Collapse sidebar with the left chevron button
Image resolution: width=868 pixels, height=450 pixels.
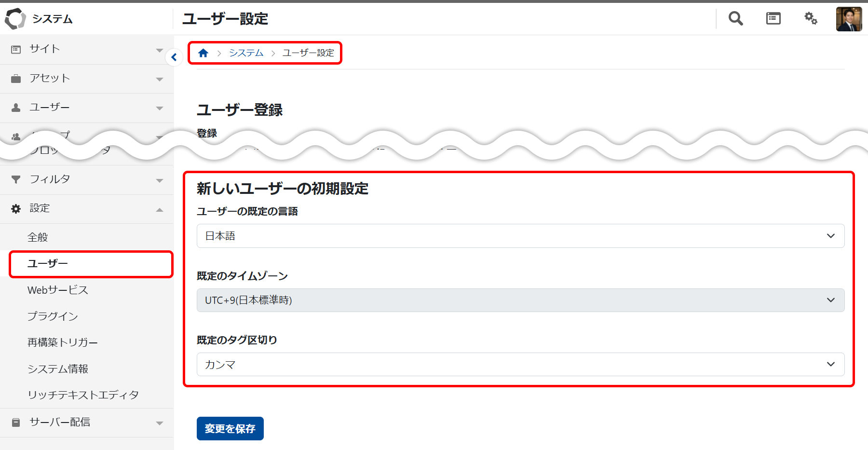tap(174, 57)
